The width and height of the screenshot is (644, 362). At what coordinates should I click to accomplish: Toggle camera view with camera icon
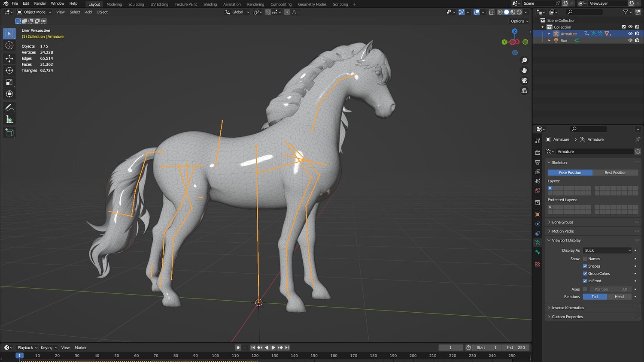tap(524, 81)
